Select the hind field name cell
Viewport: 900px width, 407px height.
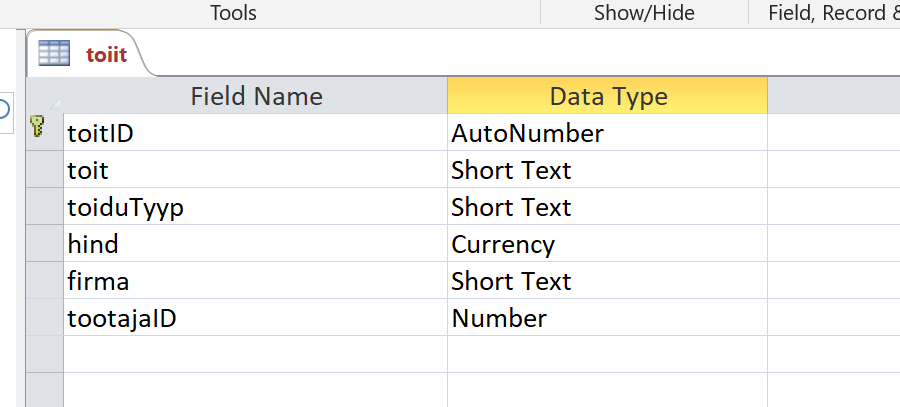(255, 243)
